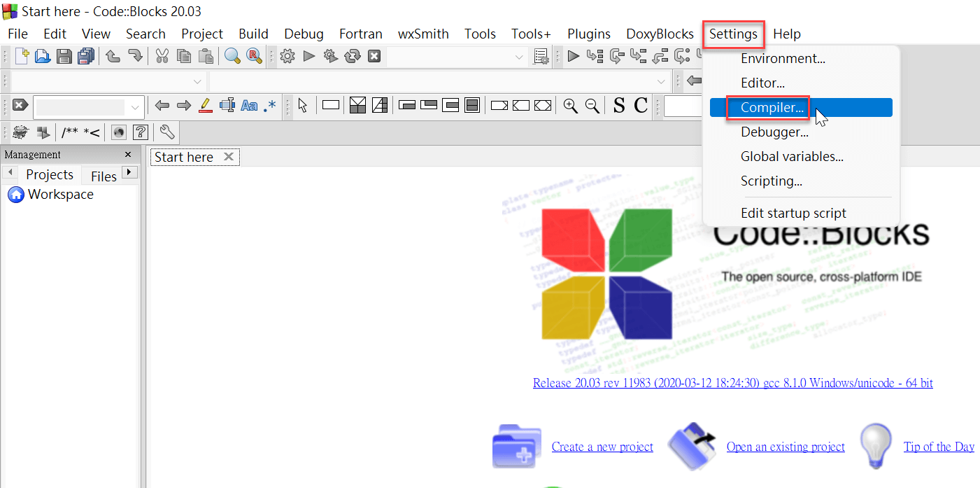Open the Release 20.03 rev link
This screenshot has height=488, width=980.
tap(732, 383)
